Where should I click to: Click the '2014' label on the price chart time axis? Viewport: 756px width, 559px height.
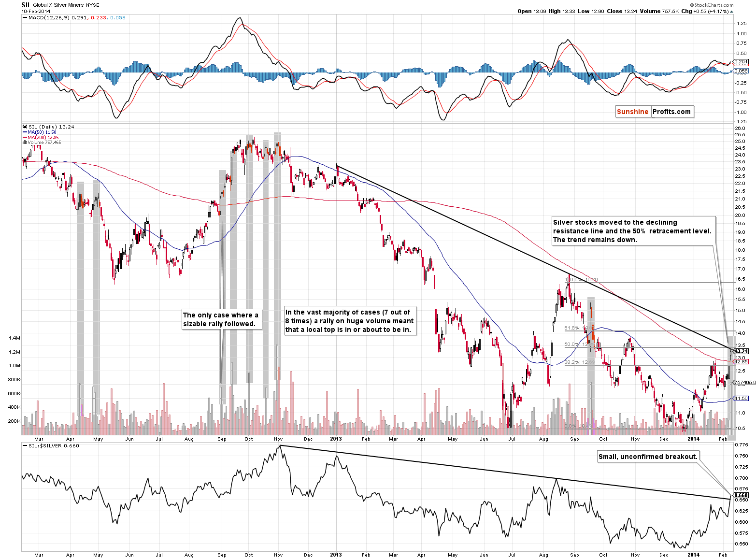693,439
